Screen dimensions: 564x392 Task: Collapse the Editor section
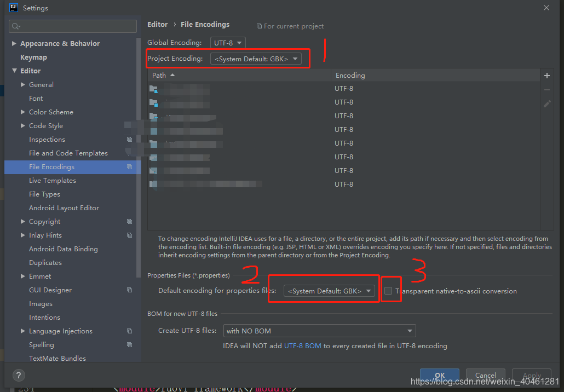click(x=14, y=71)
